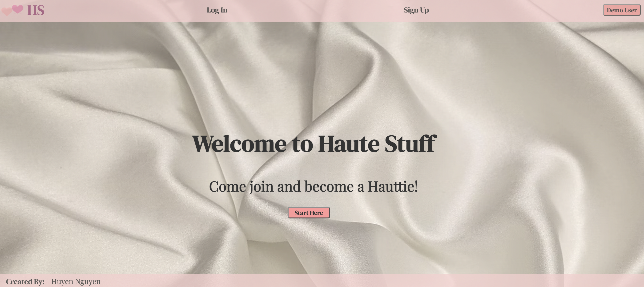The width and height of the screenshot is (644, 287).
Task: Open creator Huyen Nguyen's link
Action: 76,282
